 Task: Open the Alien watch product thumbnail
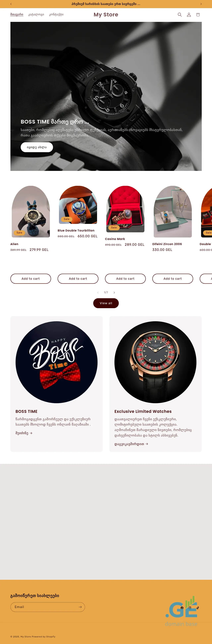click(x=31, y=211)
